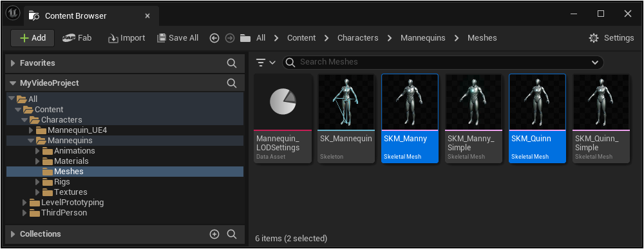Click the Unreal Engine logo icon
This screenshot has height=249, width=644.
pos(12,14)
